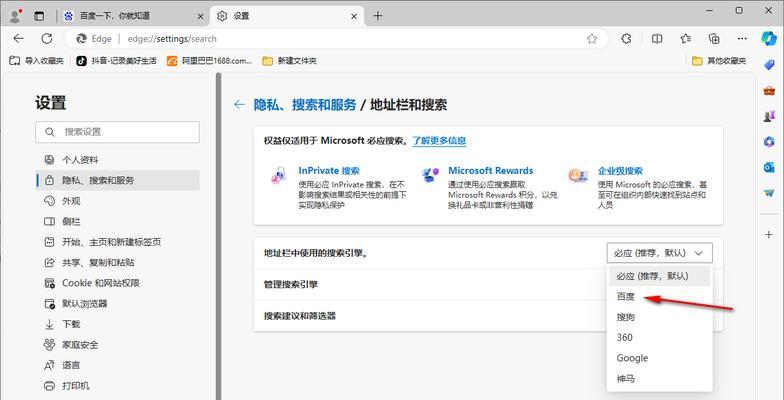Click the address bar showing edge://settings/search
784x400 pixels.
[x=336, y=38]
